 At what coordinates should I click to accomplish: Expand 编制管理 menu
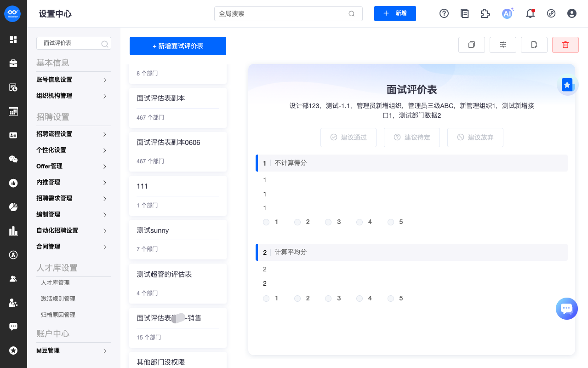(74, 214)
